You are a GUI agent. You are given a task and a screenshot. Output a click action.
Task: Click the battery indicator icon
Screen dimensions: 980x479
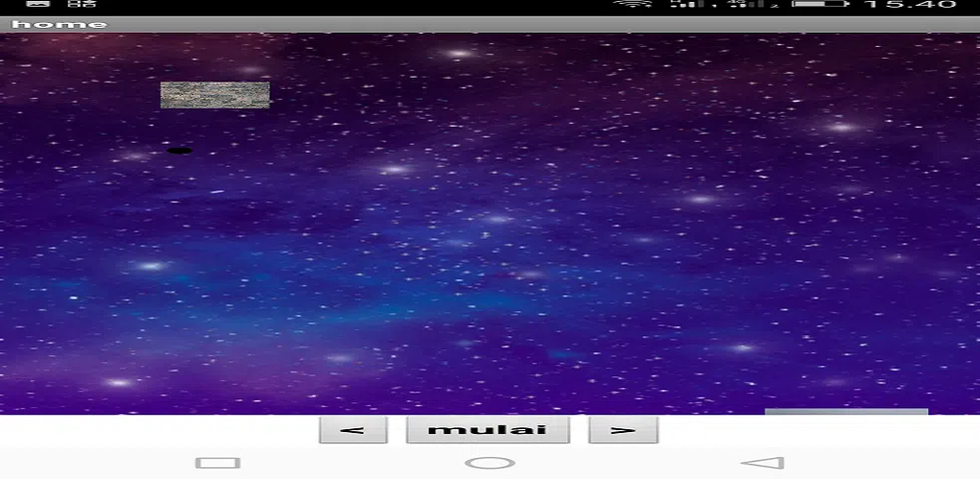(820, 4)
